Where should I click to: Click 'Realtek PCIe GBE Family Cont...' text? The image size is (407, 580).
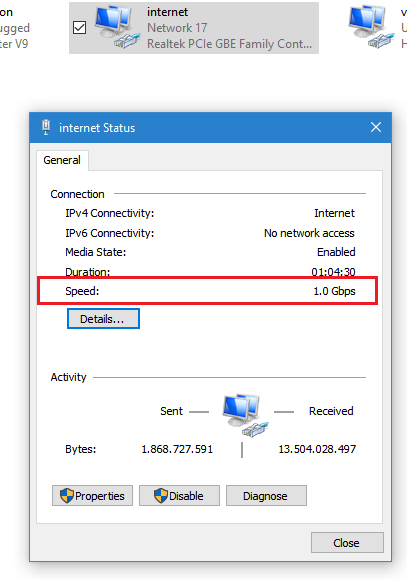click(229, 44)
